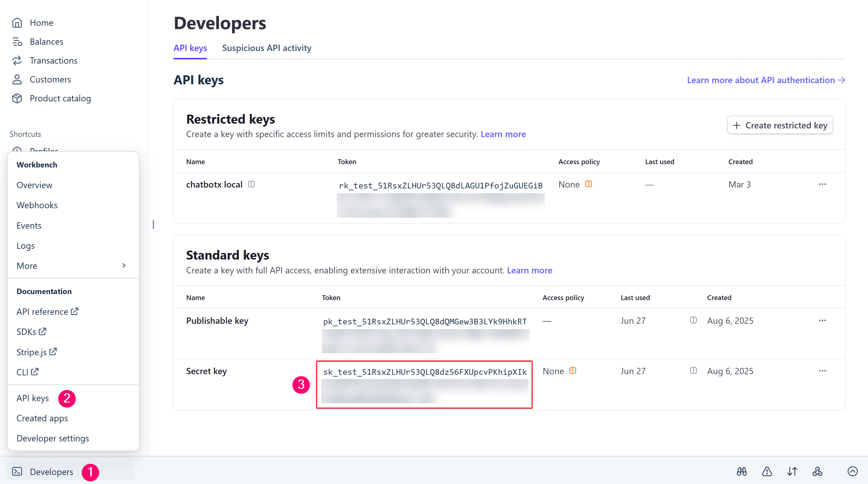Open the SDKs documentation link

[x=31, y=332]
